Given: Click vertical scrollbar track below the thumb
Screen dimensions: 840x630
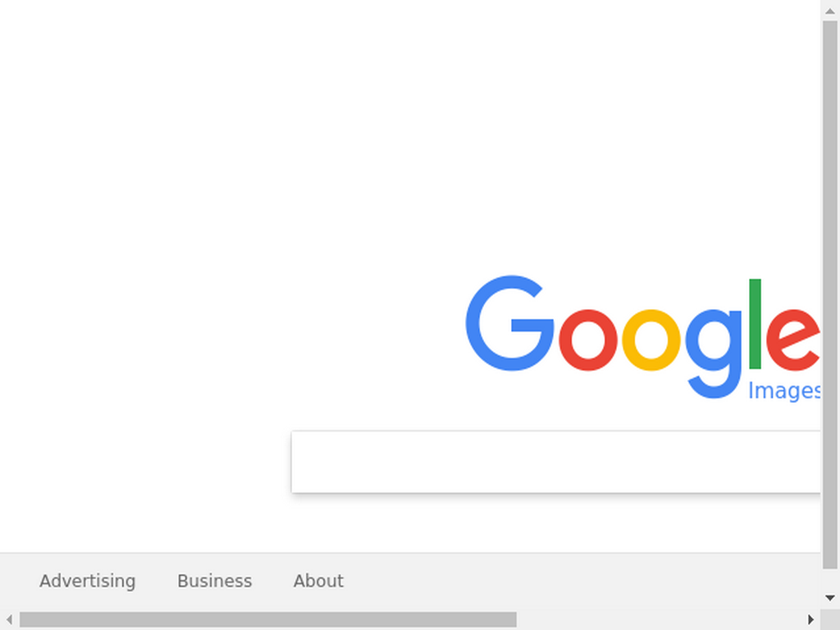Looking at the screenshot, I should pos(830,578).
